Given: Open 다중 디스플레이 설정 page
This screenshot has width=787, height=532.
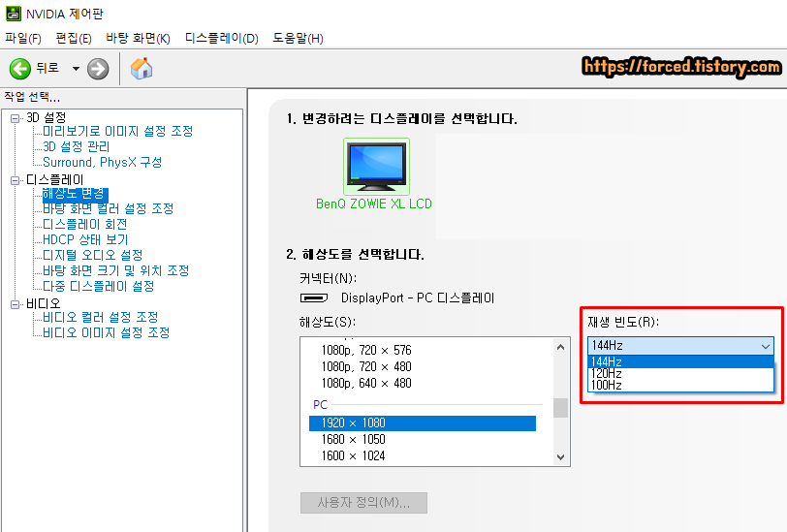Looking at the screenshot, I should 99,287.
